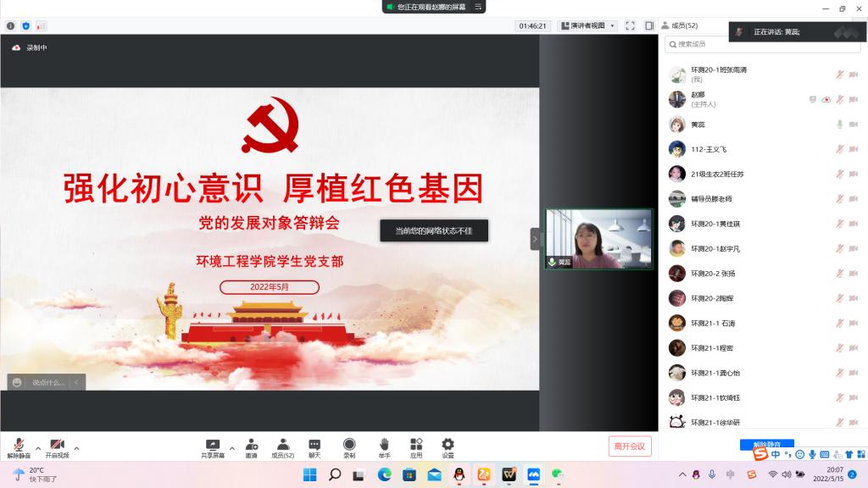Toggle Sogou punctuation mode button
868x488 pixels.
(x=787, y=454)
